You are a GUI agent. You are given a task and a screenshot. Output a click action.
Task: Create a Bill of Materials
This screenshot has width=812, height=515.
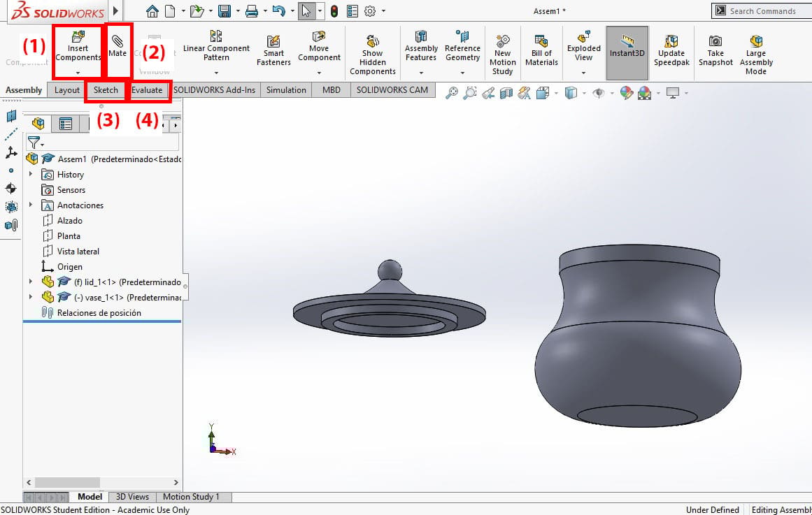pos(541,50)
